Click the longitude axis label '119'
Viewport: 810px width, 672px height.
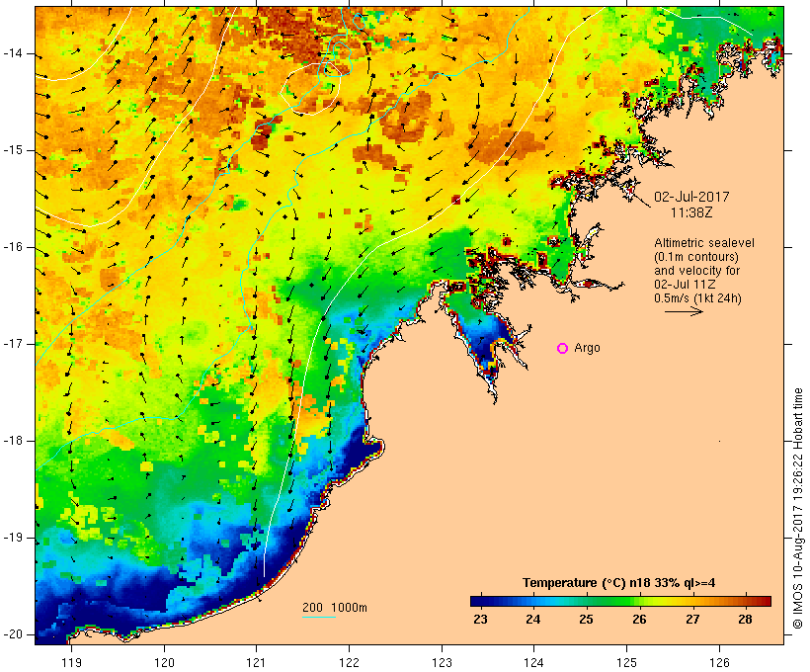pyautogui.click(x=71, y=662)
